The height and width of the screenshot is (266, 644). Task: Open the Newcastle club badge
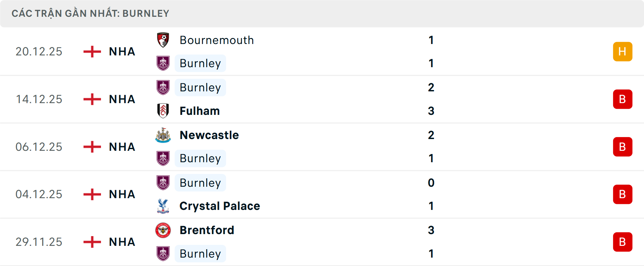coord(163,135)
